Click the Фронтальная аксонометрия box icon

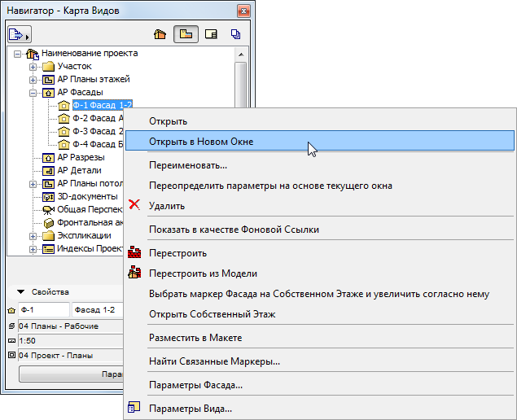[x=48, y=223]
